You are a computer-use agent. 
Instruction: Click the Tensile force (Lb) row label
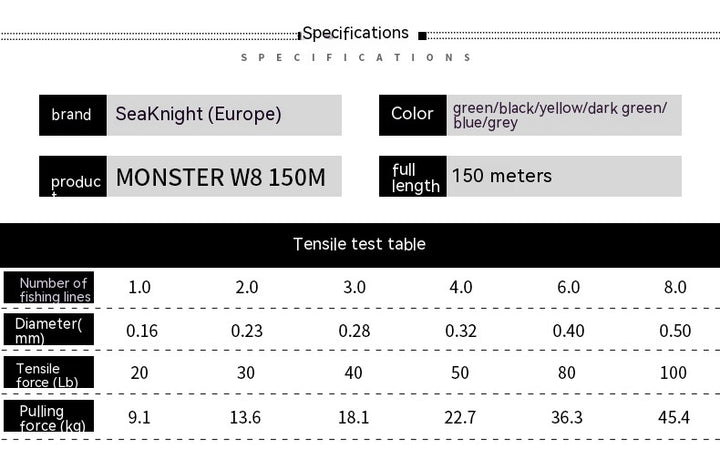point(49,374)
